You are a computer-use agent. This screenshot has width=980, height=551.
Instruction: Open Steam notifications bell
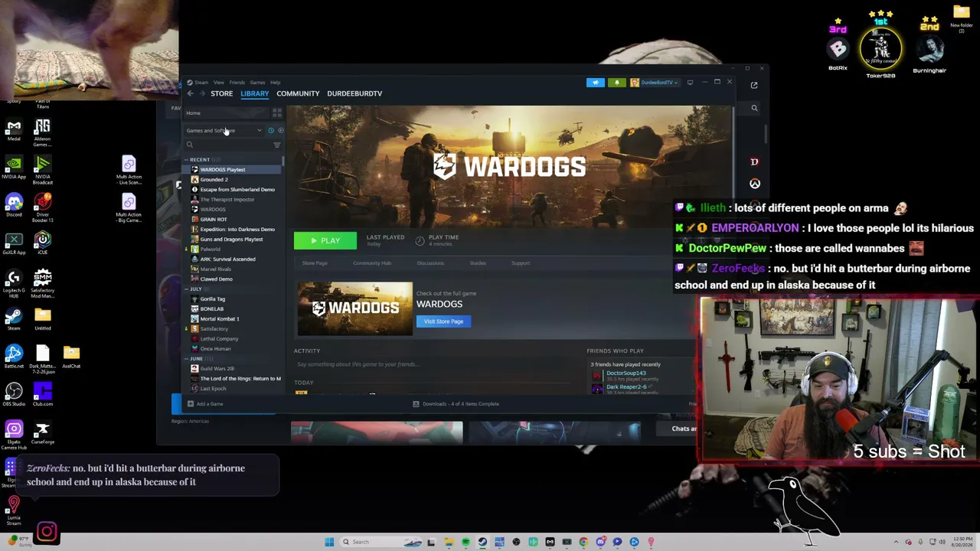click(616, 83)
